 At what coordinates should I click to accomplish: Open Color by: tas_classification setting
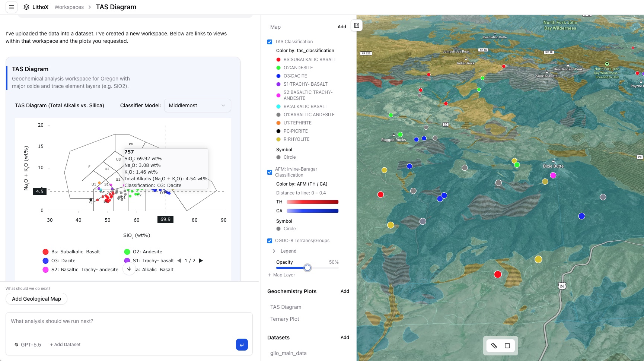coord(305,51)
